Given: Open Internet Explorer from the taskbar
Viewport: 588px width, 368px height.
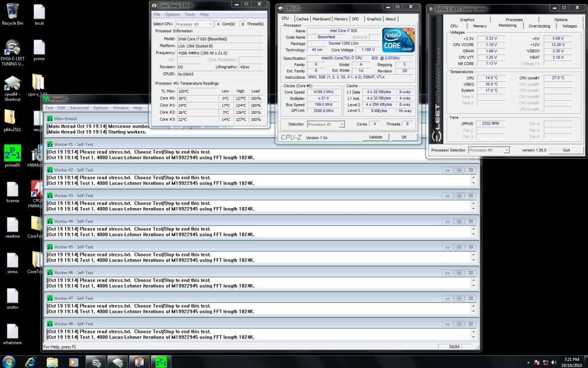Looking at the screenshot, I should [30, 362].
